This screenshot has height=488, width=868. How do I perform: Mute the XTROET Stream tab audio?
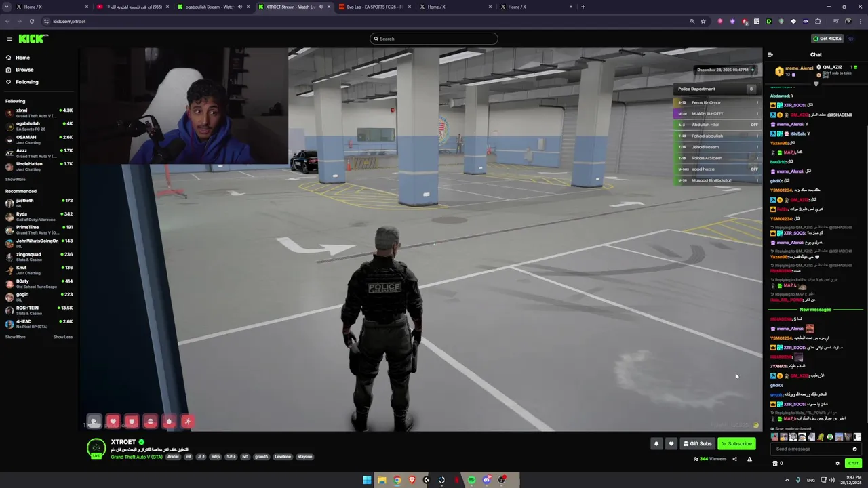click(x=321, y=7)
